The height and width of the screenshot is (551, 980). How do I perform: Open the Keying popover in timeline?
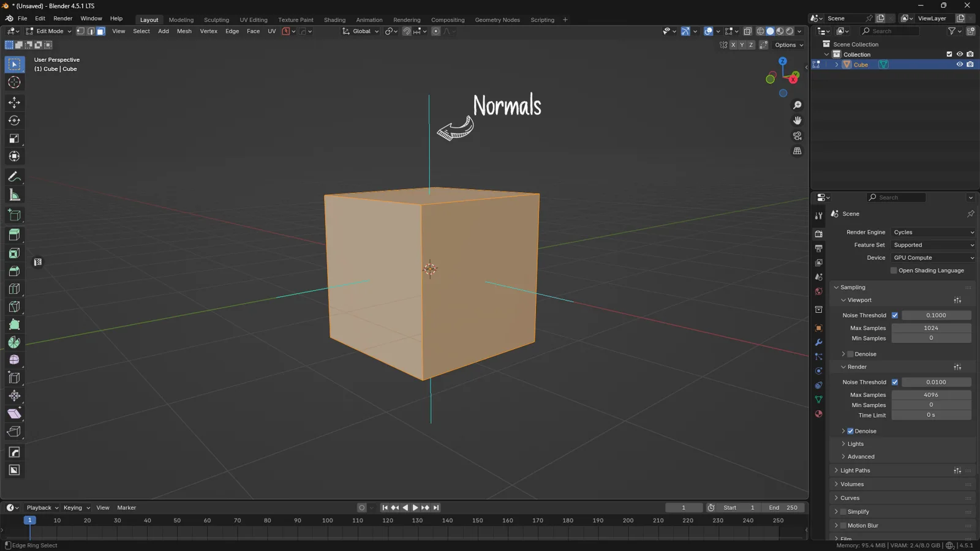(x=77, y=508)
